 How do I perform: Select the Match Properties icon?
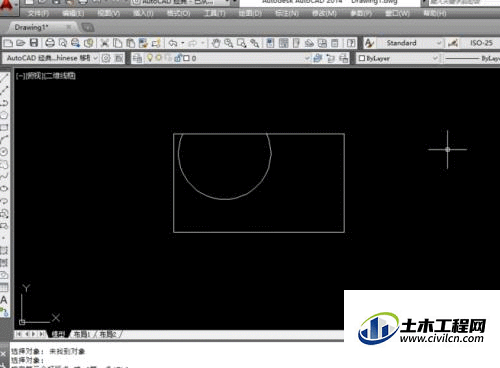143,43
